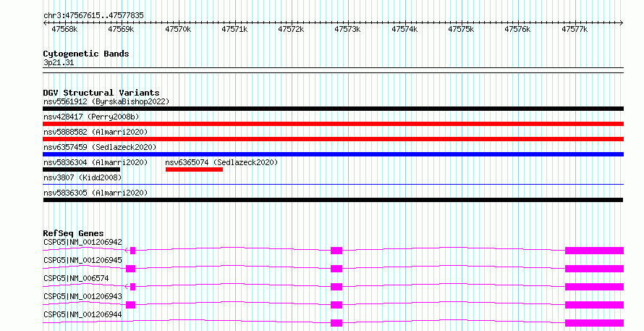The height and width of the screenshot is (331, 644).
Task: Click the red bar under nsv5888582
Action: point(333,139)
